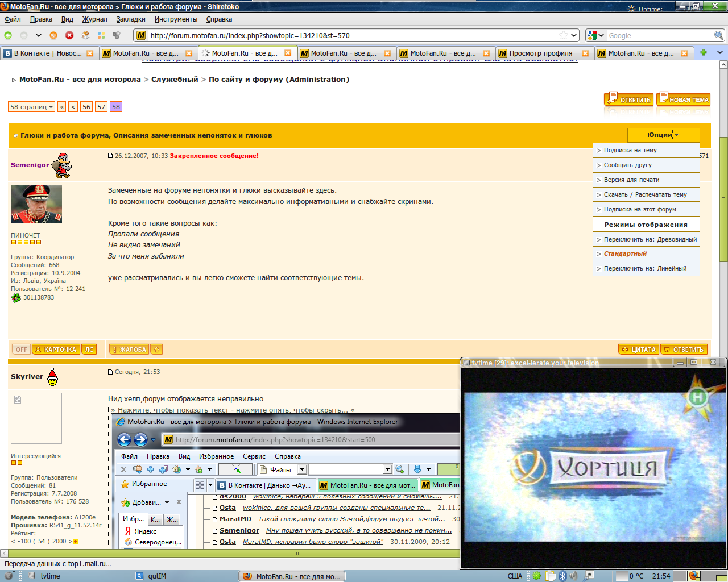Click the ICQ flower icon near 301138783
Screen dimensions: 728x582
coord(16,297)
